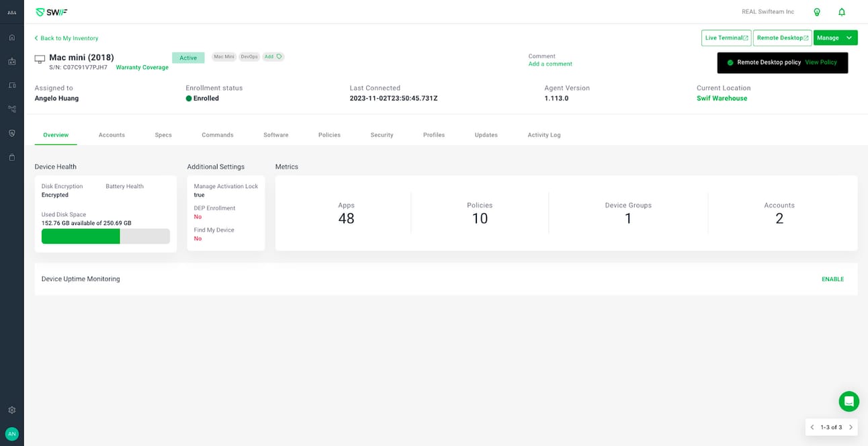Open the Commands tab
This screenshot has width=868, height=446.
pyautogui.click(x=218, y=135)
